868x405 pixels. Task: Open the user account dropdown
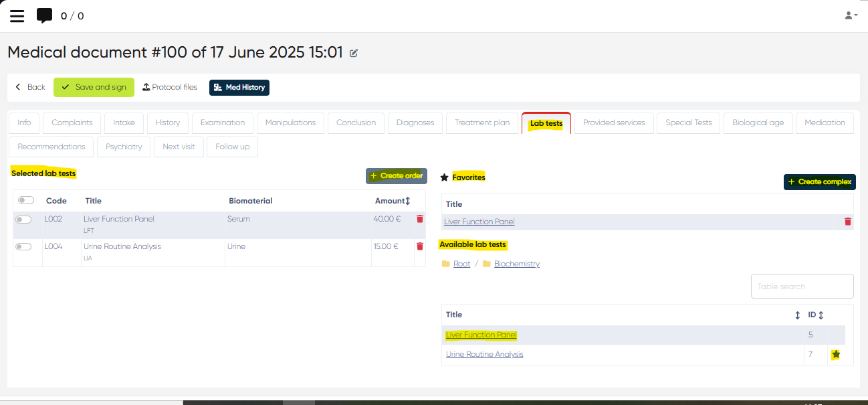coord(851,15)
